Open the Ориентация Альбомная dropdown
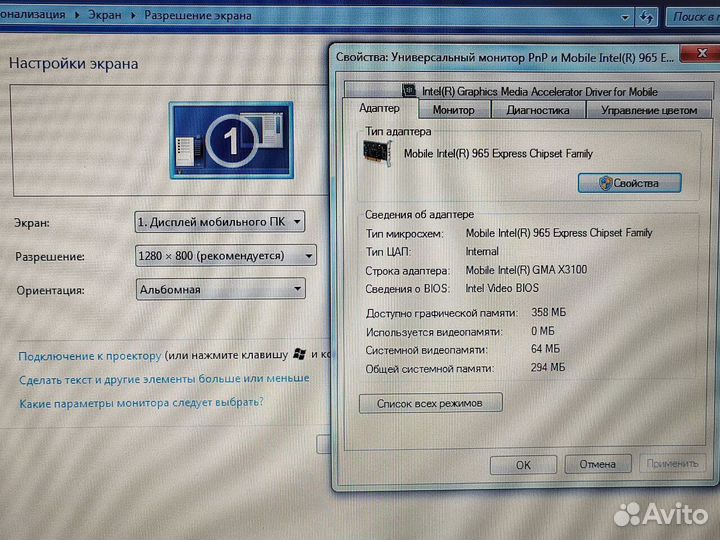This screenshot has height=540, width=720. [x=220, y=289]
